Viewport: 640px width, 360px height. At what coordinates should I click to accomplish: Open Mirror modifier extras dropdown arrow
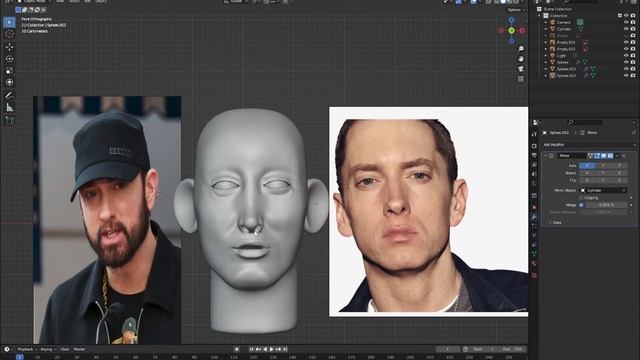(617, 156)
